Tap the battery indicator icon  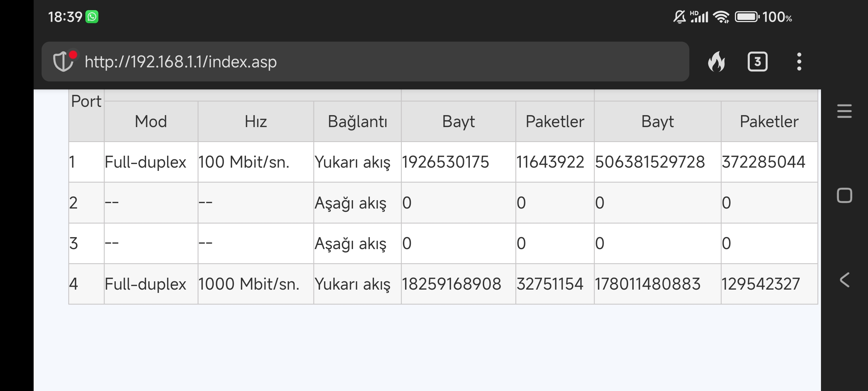[x=747, y=17]
